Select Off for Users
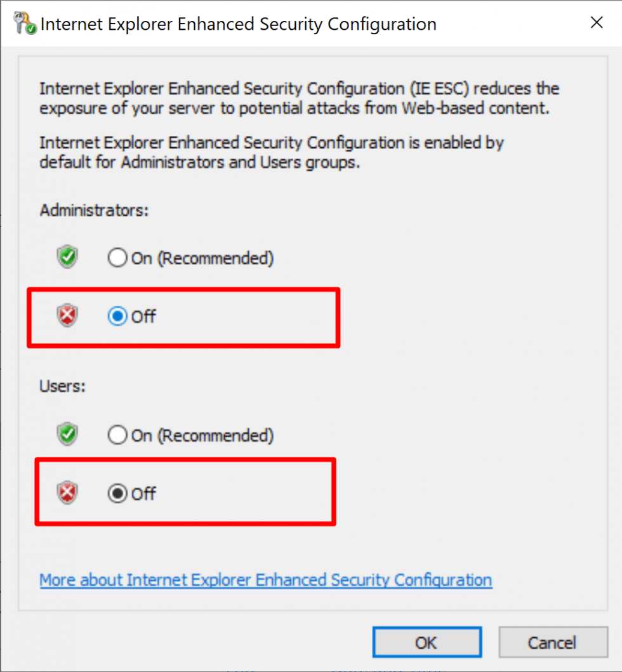The height and width of the screenshot is (672, 622). (x=117, y=494)
